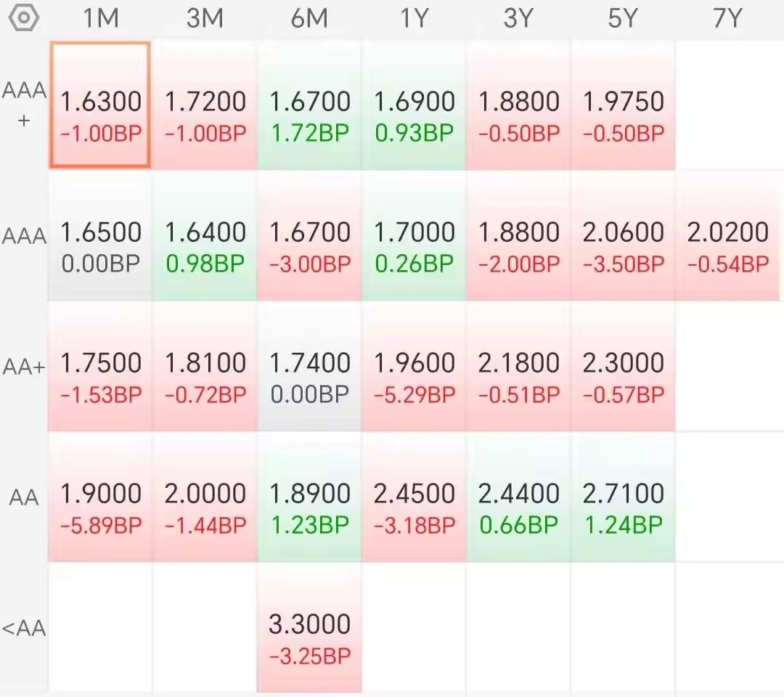Click the AA+ rating row label

(x=24, y=367)
